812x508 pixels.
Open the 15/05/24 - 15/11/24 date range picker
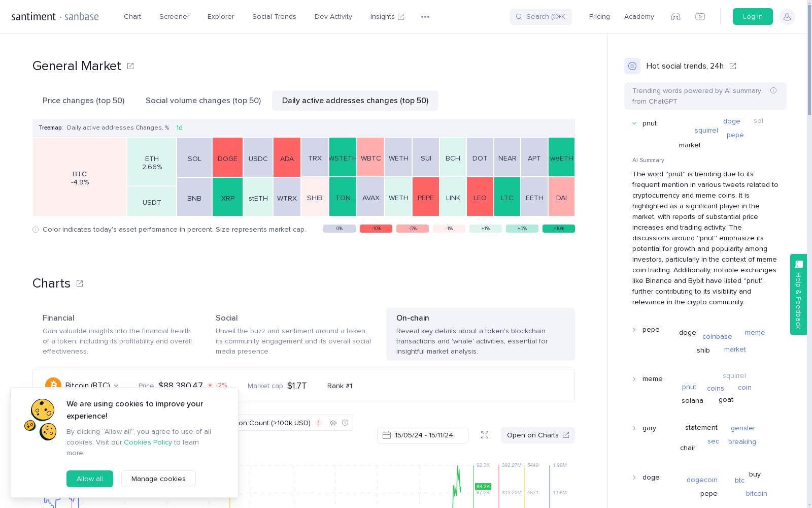click(423, 435)
